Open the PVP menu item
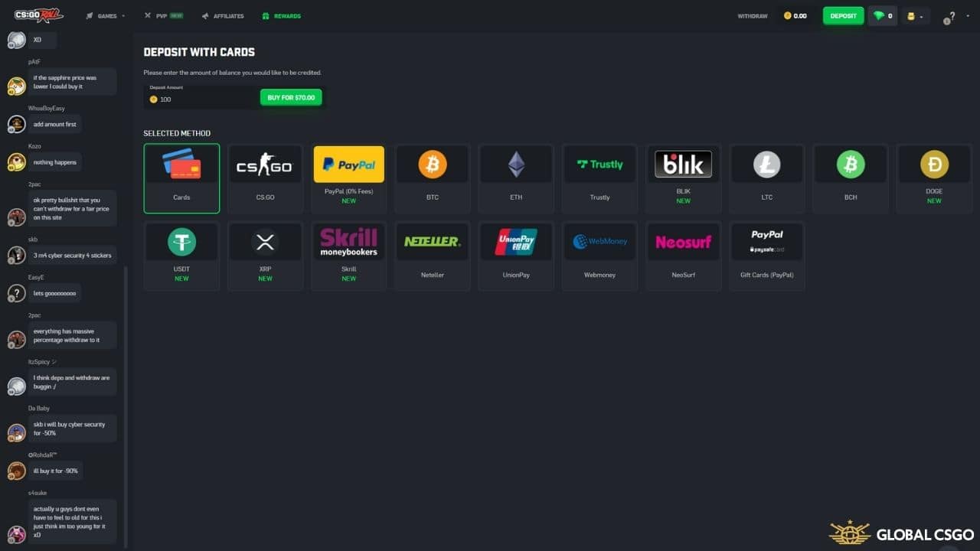This screenshot has width=980, height=551. coord(164,15)
